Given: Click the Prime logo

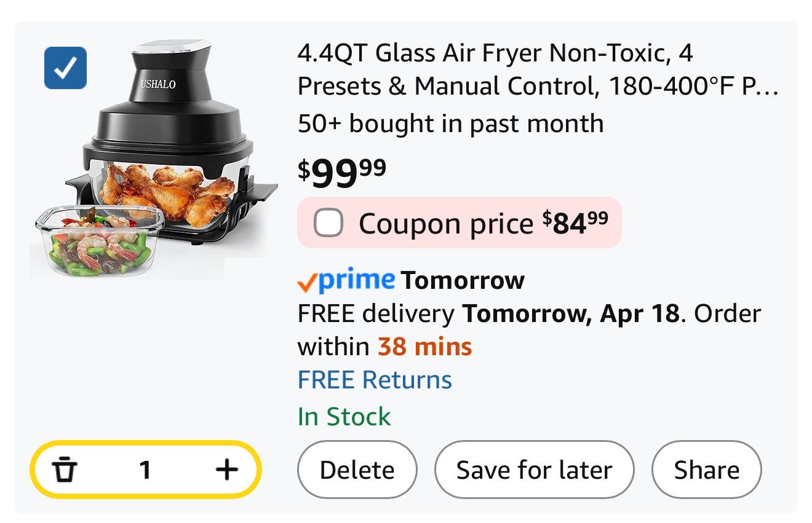Looking at the screenshot, I should [x=357, y=280].
